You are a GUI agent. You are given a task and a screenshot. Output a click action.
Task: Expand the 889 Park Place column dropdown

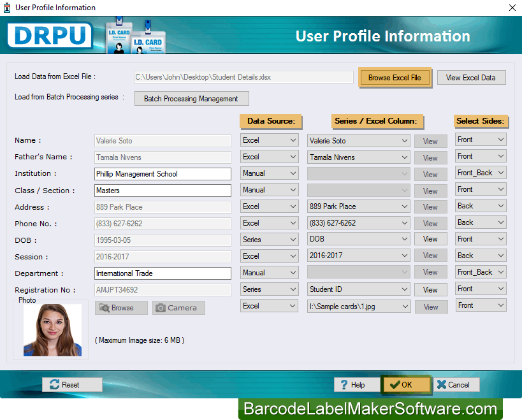pyautogui.click(x=359, y=206)
